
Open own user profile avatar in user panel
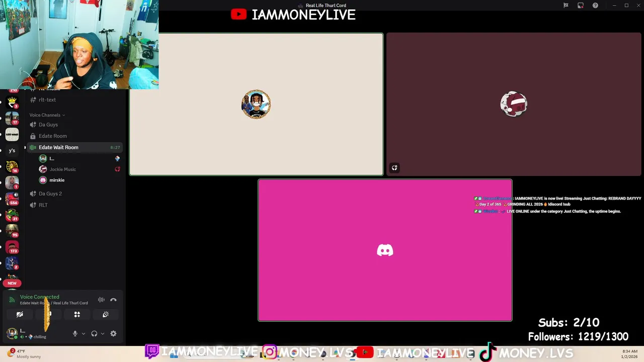tap(12, 333)
